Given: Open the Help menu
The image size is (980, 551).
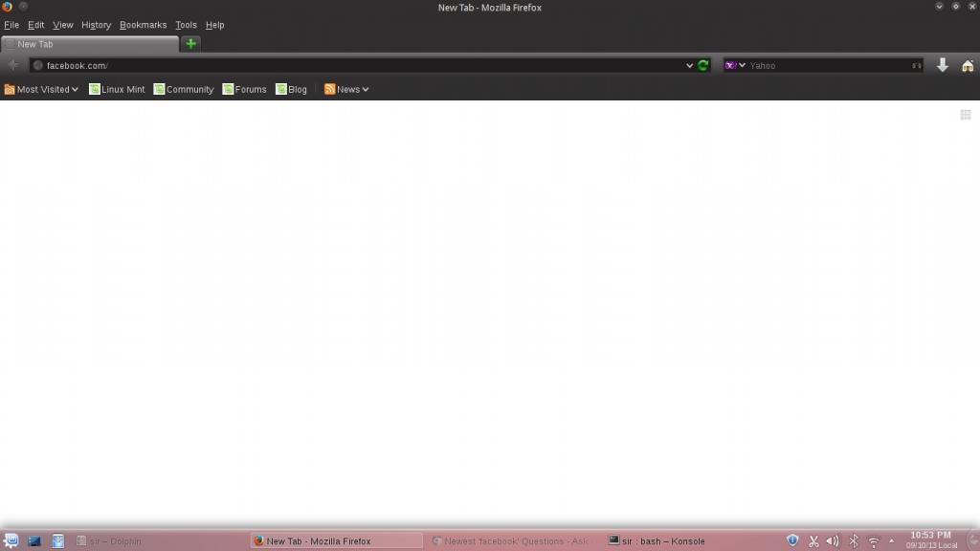Looking at the screenshot, I should tap(214, 25).
